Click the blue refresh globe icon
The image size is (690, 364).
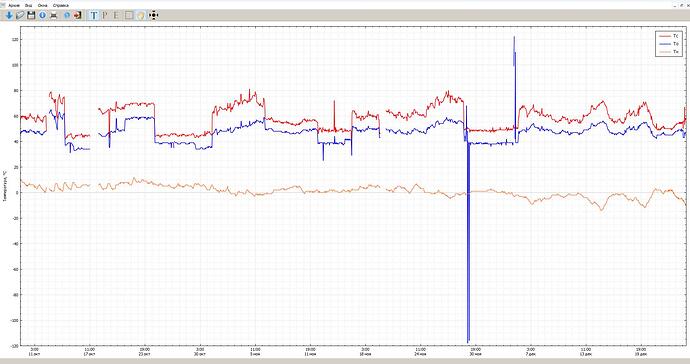pos(67,15)
